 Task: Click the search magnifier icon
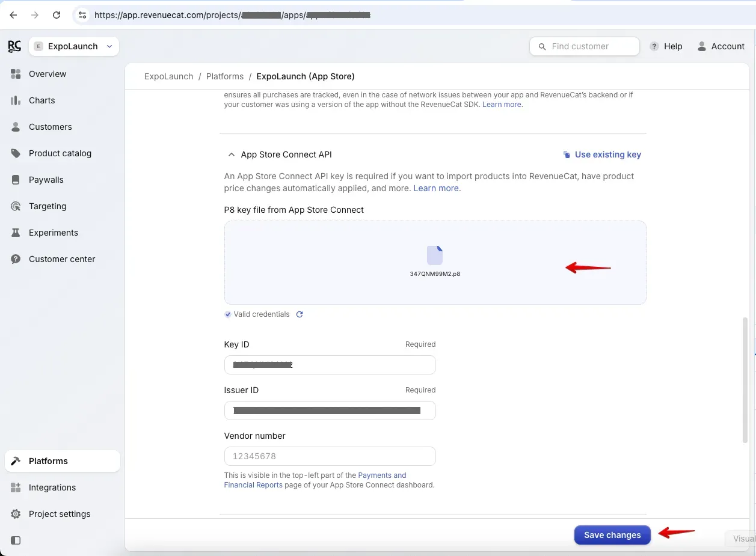pyautogui.click(x=542, y=46)
